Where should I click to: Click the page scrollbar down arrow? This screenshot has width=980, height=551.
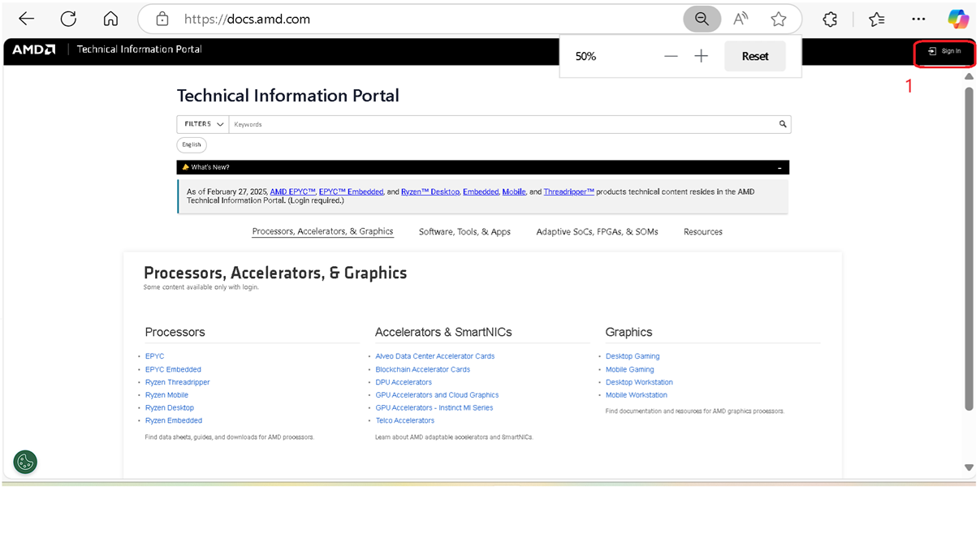tap(969, 467)
